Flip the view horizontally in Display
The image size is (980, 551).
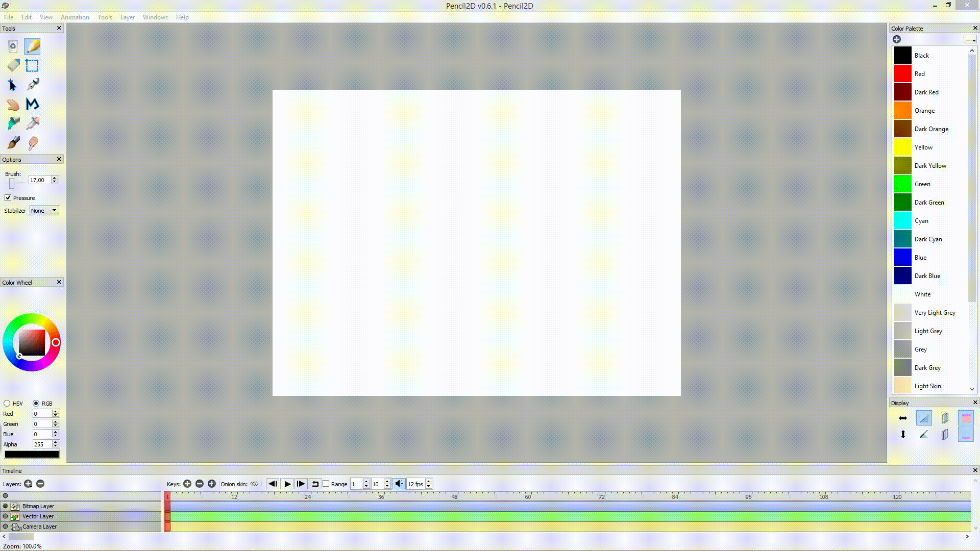click(903, 418)
